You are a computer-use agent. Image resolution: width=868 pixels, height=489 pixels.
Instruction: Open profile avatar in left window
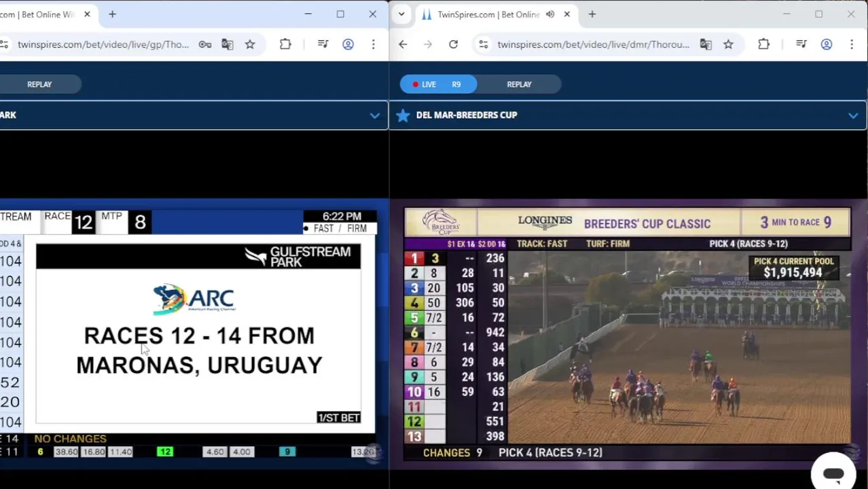click(x=348, y=45)
